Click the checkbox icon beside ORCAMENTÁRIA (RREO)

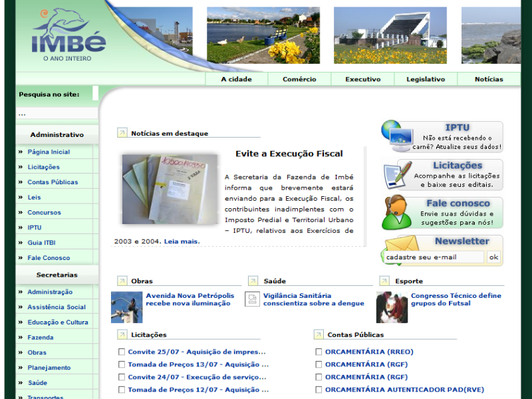tap(319, 352)
